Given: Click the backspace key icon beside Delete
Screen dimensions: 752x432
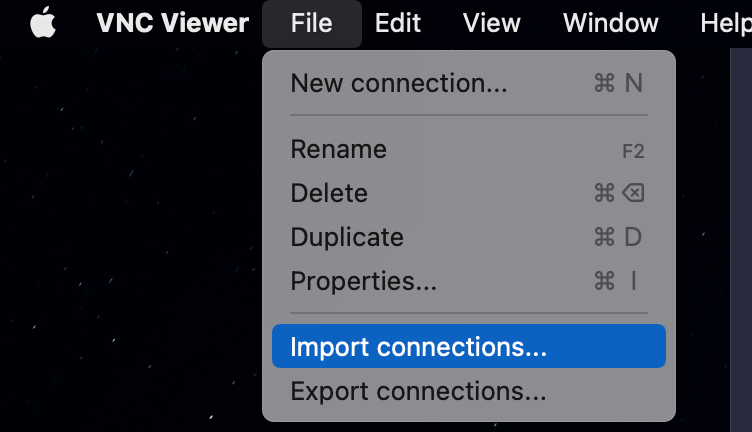Looking at the screenshot, I should pos(633,193).
